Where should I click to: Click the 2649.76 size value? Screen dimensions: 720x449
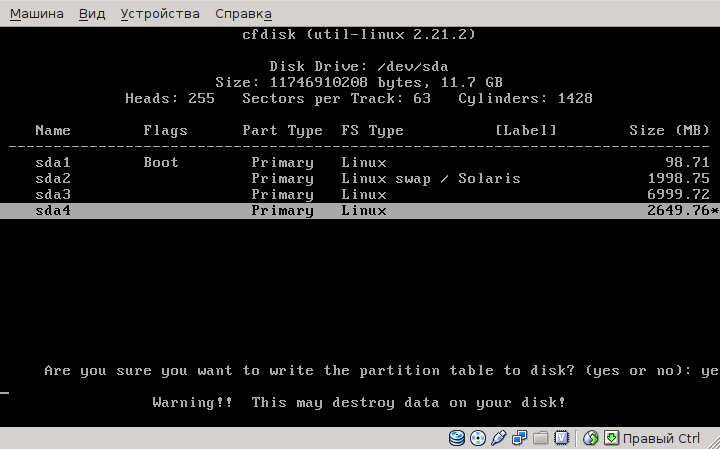(x=679, y=211)
